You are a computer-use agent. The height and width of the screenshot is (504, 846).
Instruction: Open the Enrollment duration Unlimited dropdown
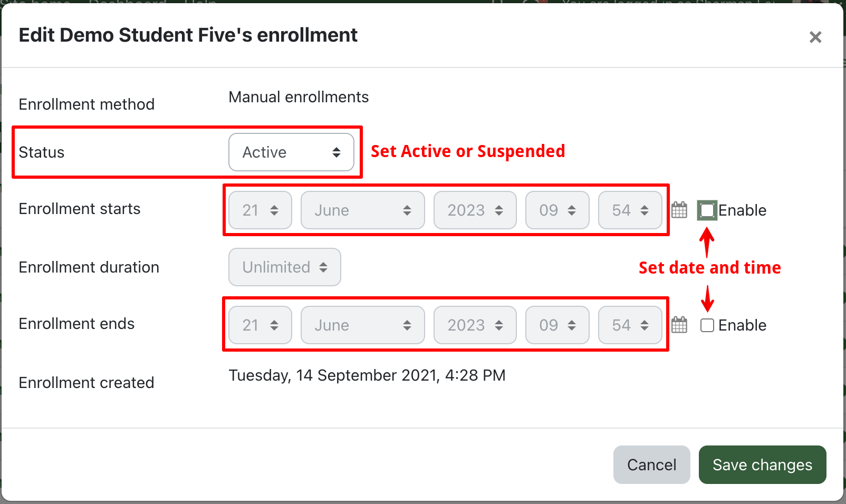(x=285, y=267)
